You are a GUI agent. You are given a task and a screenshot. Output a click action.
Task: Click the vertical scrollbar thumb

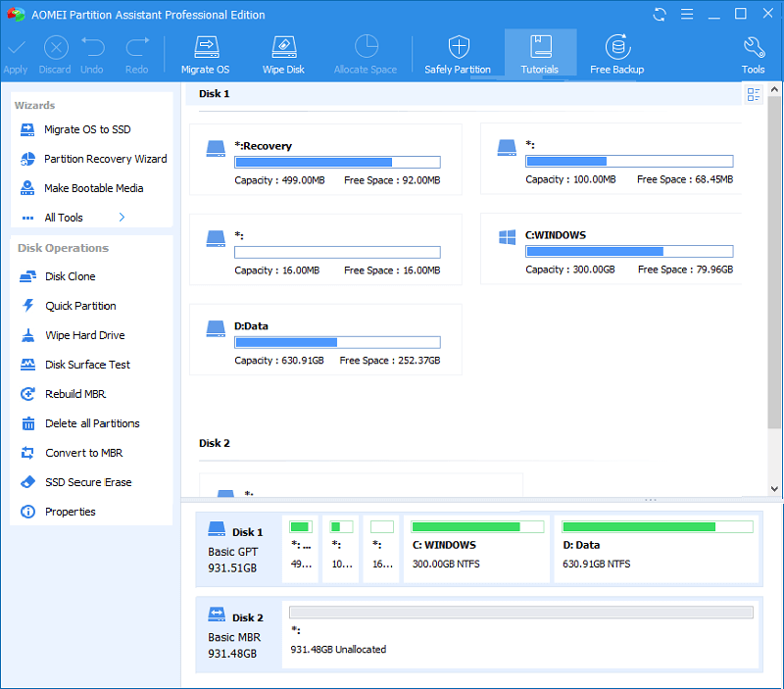tap(774, 263)
